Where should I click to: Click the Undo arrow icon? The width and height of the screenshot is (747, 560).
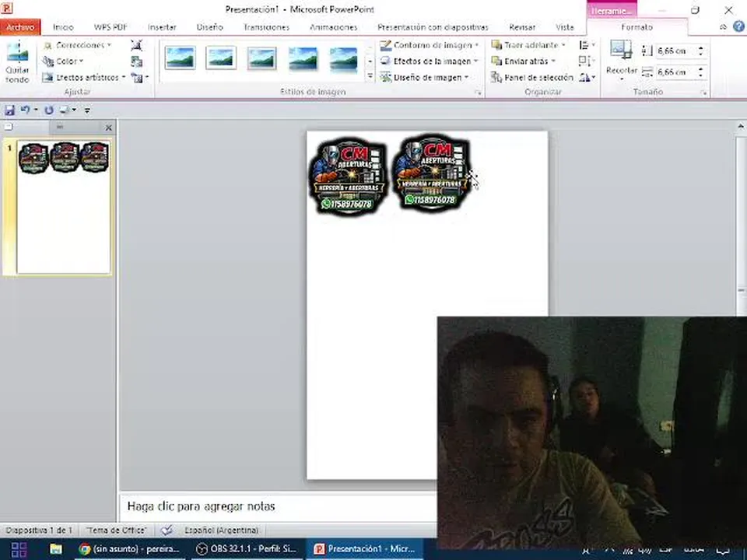tap(24, 110)
